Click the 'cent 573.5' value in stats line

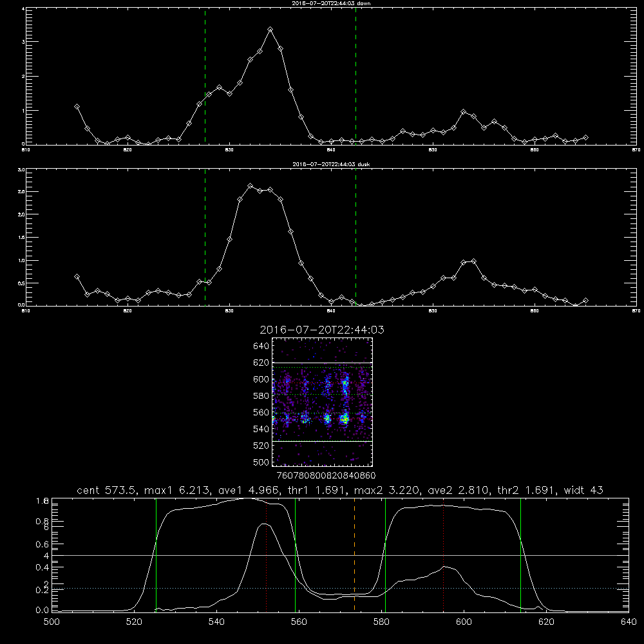tap(106, 490)
